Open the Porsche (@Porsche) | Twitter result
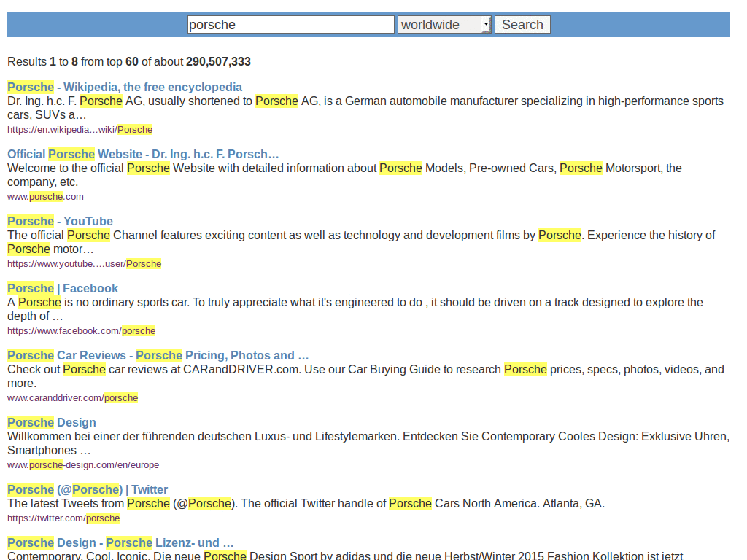This screenshot has height=560, width=747. click(x=88, y=490)
